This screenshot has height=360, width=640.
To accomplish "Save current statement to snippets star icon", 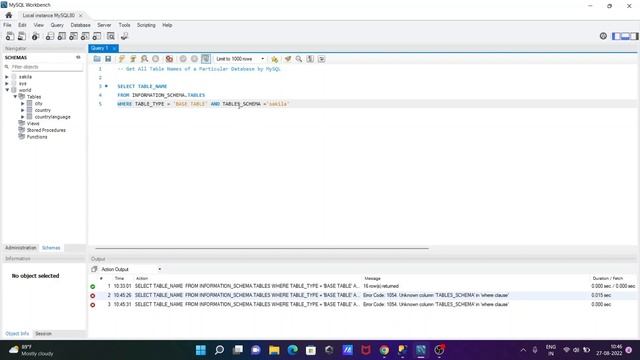I will click(x=275, y=59).
